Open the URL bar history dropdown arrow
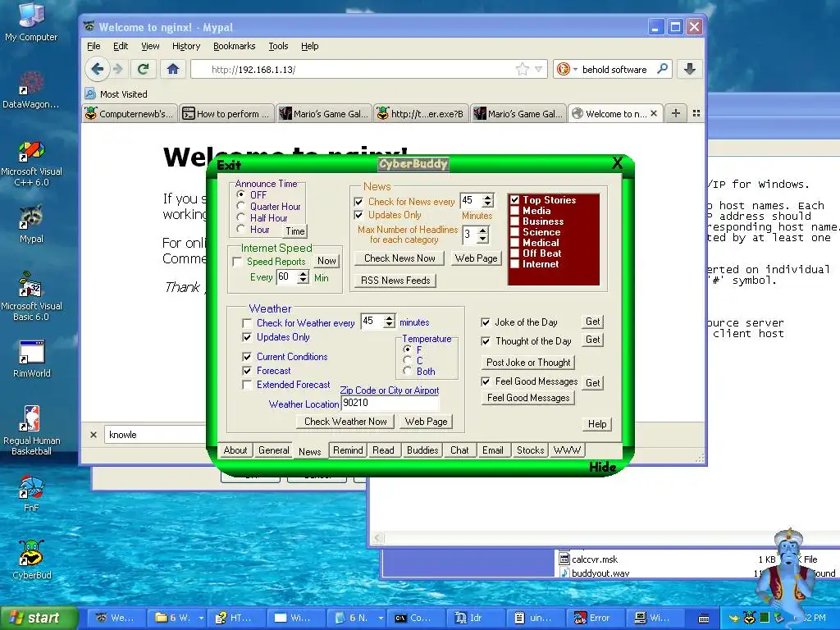The image size is (840, 630). coord(539,69)
